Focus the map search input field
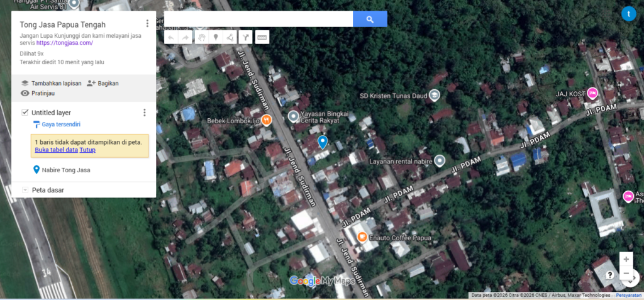The height and width of the screenshot is (300, 644). (258, 19)
